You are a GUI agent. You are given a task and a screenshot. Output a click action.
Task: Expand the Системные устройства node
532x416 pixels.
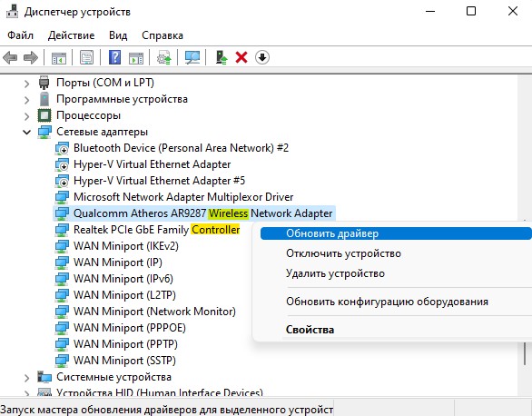tap(27, 377)
